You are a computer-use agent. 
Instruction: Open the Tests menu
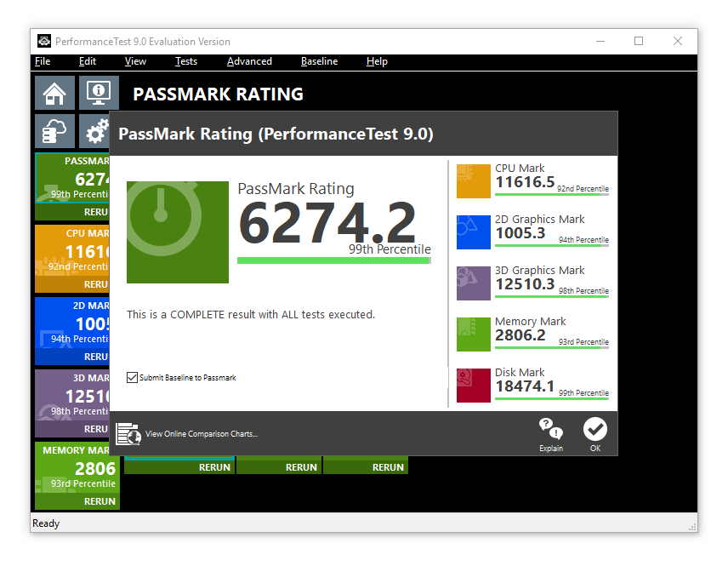[x=185, y=61]
